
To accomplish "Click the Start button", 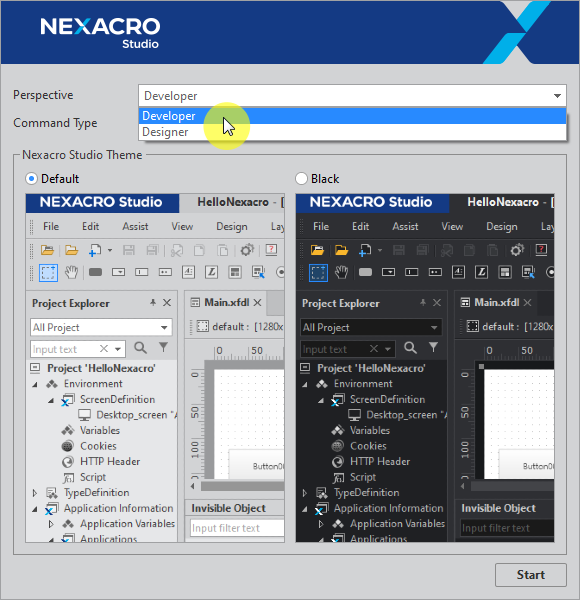I will (x=531, y=575).
